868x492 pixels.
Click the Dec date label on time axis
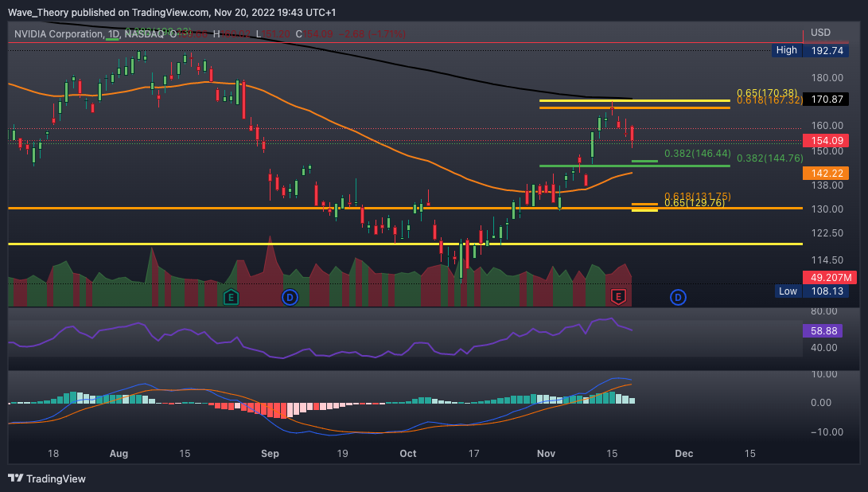coord(683,453)
